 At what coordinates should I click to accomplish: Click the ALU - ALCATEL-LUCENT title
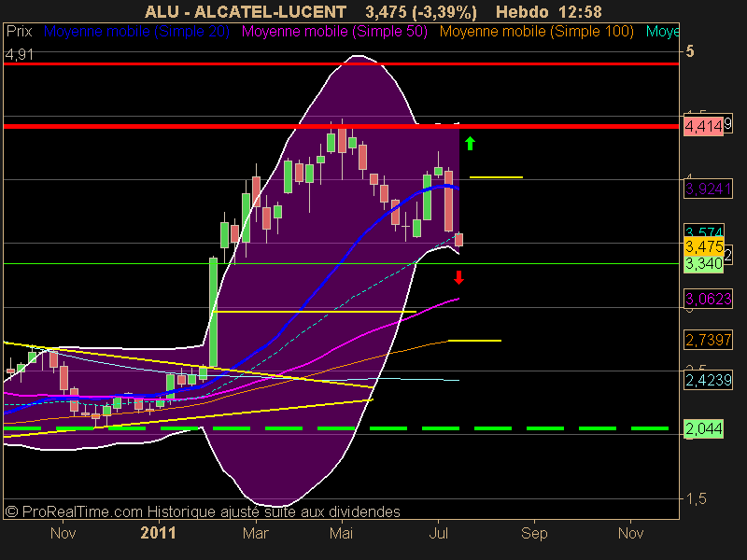[246, 11]
